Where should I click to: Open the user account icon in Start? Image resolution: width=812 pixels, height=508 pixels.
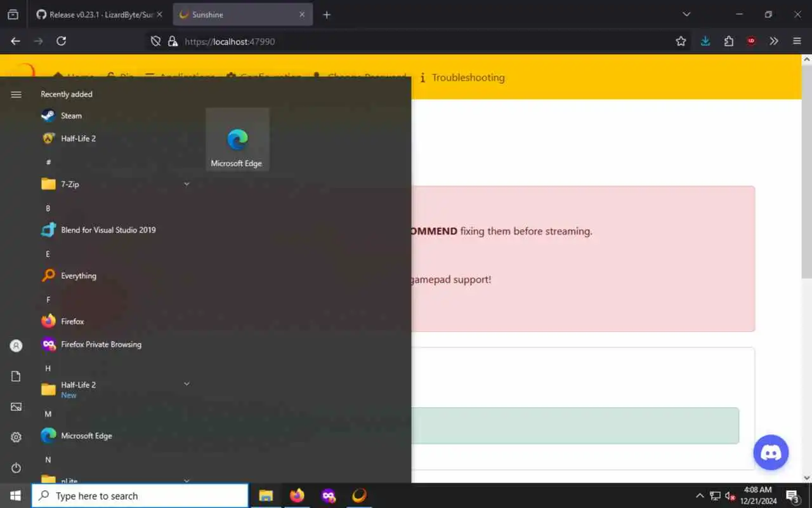pyautogui.click(x=16, y=346)
